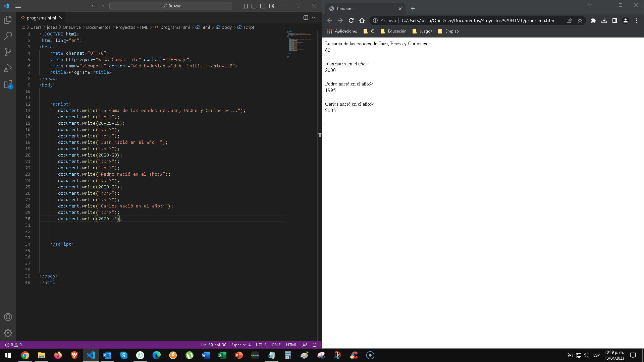The width and height of the screenshot is (644, 362).
Task: Click the Documentos breadcrumb segment
Action: tap(98, 27)
